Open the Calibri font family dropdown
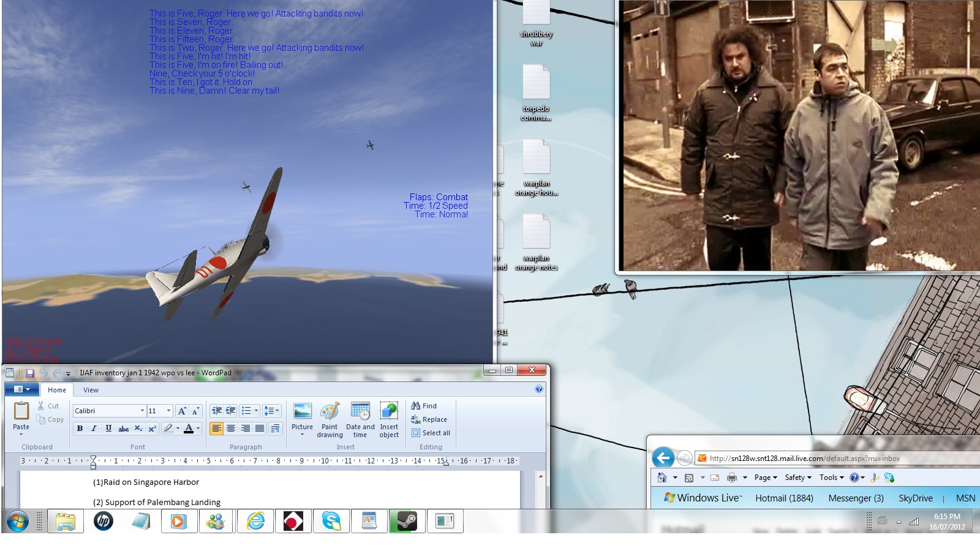Image resolution: width=980 pixels, height=551 pixels. point(142,411)
